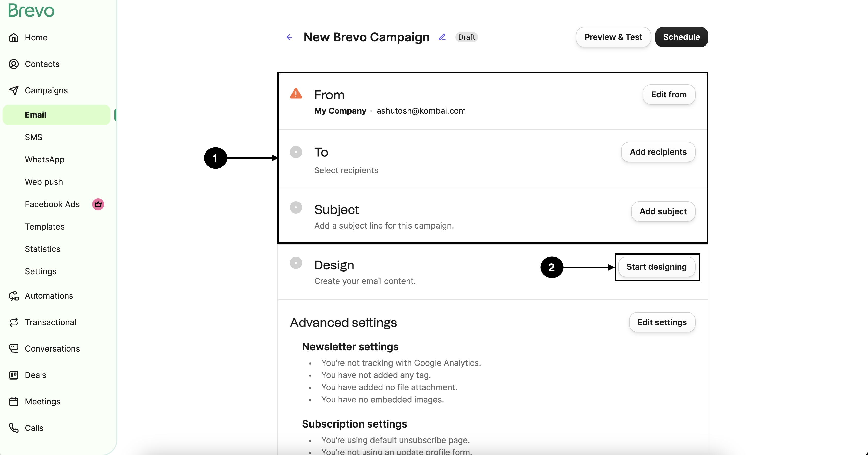
Task: Click 'You have not added any tag.'
Action: pyautogui.click(x=376, y=375)
